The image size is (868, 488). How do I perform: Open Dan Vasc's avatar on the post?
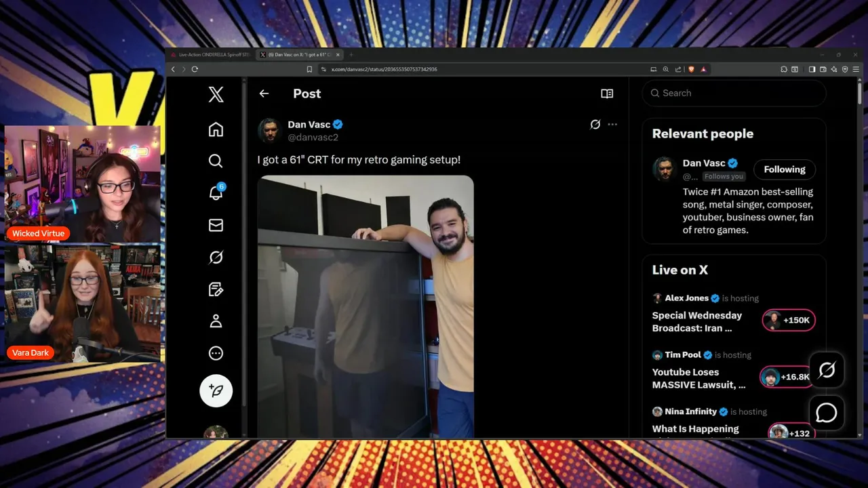pos(269,130)
